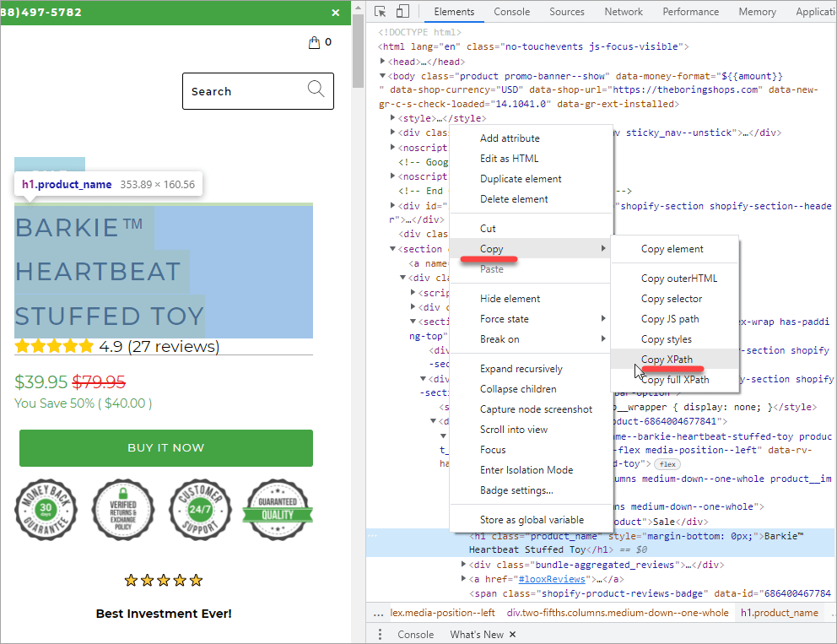The height and width of the screenshot is (644, 837).
Task: Choose Store as global variable
Action: pos(531,520)
